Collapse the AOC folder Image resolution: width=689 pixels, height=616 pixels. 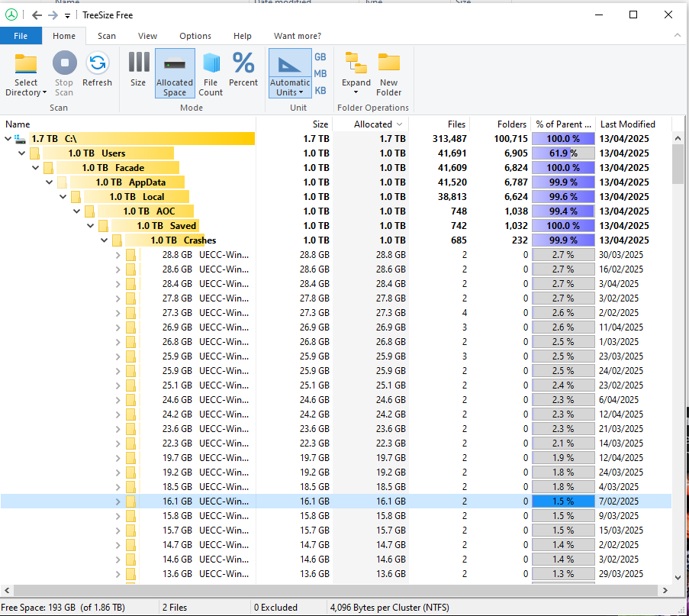pyautogui.click(x=77, y=211)
